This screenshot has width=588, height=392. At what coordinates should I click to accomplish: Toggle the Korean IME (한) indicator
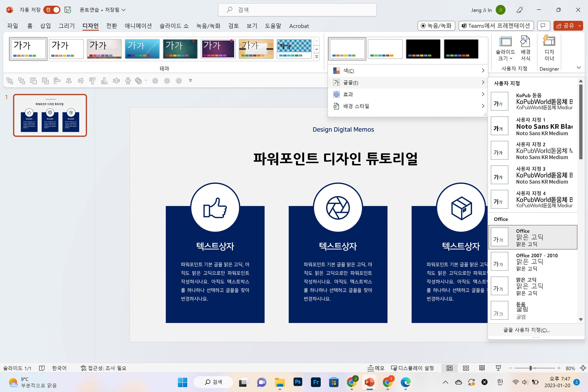point(500,382)
